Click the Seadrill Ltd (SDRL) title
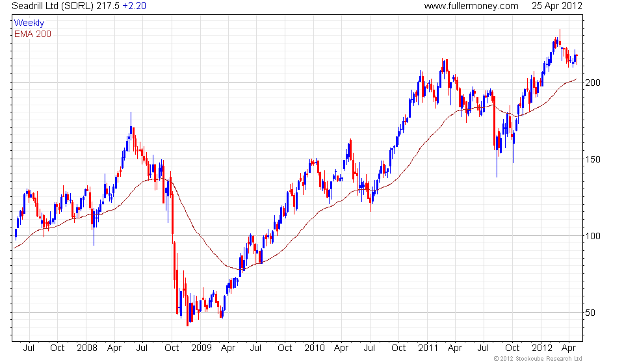The height and width of the screenshot is (364, 637). [x=53, y=6]
